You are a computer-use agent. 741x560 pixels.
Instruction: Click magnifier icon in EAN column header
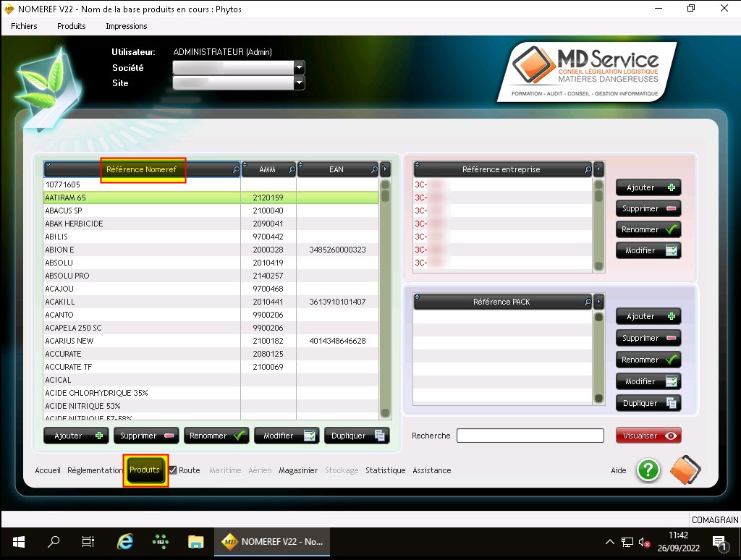(x=374, y=169)
